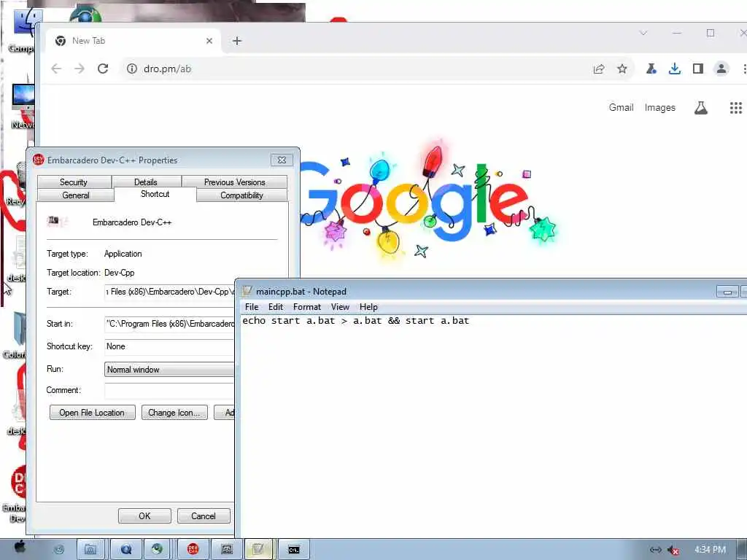Viewport: 747px width, 560px height.
Task: Switch to the Previous Versions tab
Action: coord(234,182)
